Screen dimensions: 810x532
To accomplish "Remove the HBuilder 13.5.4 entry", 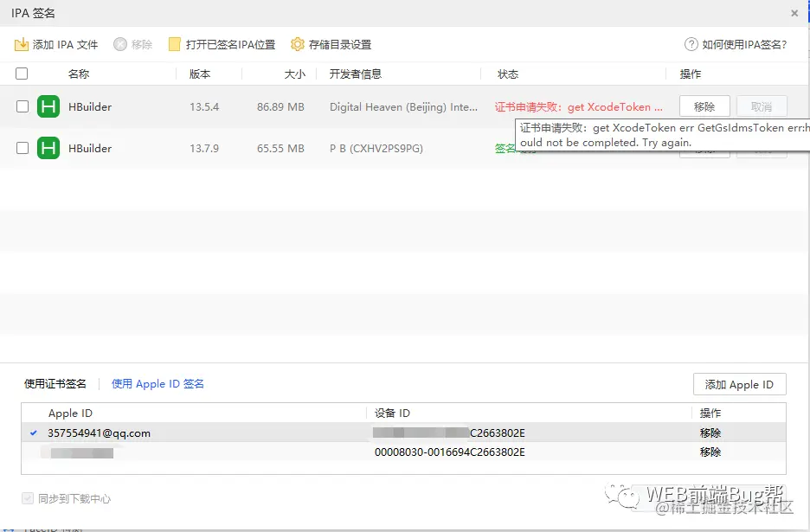I will point(704,107).
